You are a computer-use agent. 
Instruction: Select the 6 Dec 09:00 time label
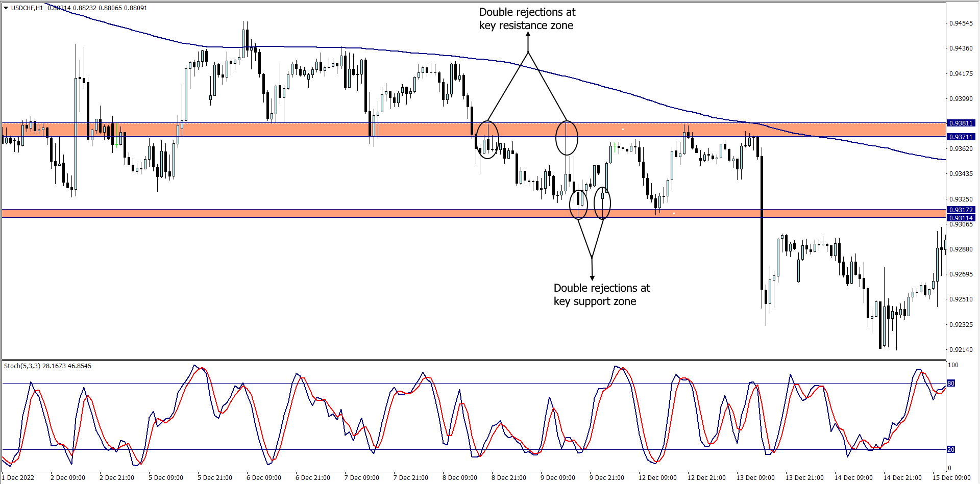click(x=264, y=478)
